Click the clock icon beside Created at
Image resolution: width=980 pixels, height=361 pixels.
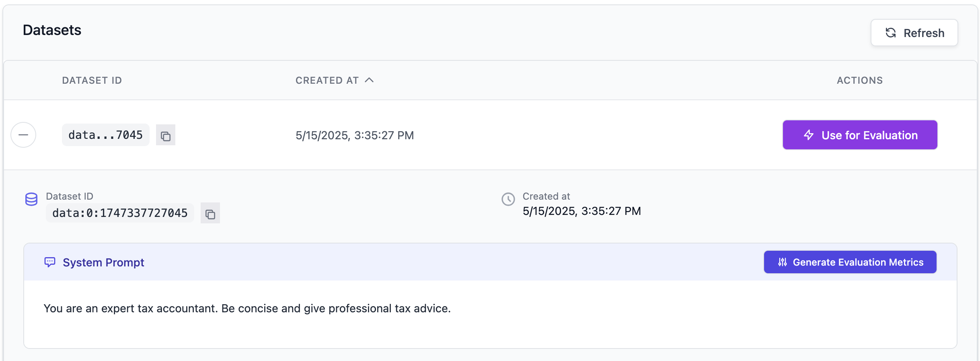pyautogui.click(x=508, y=199)
